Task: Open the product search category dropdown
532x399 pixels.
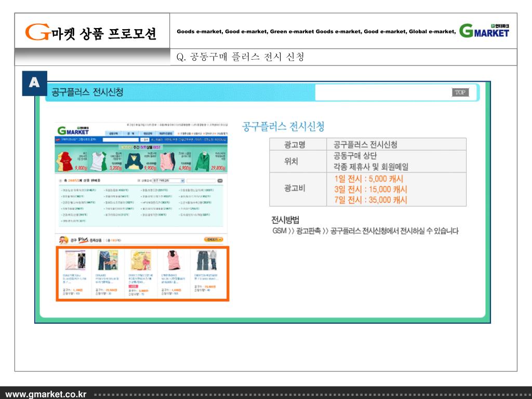Action: pyautogui.click(x=168, y=180)
